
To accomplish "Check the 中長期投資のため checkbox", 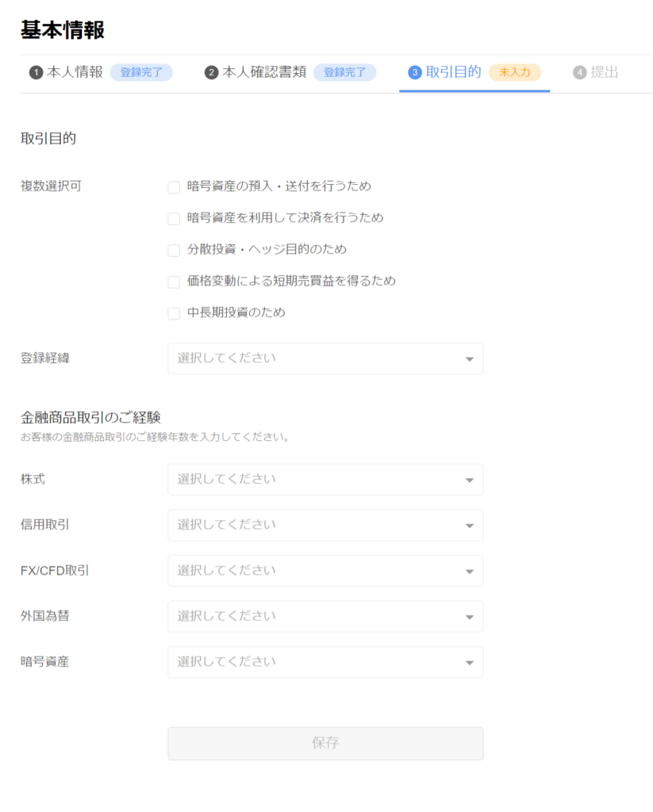I will pyautogui.click(x=174, y=313).
